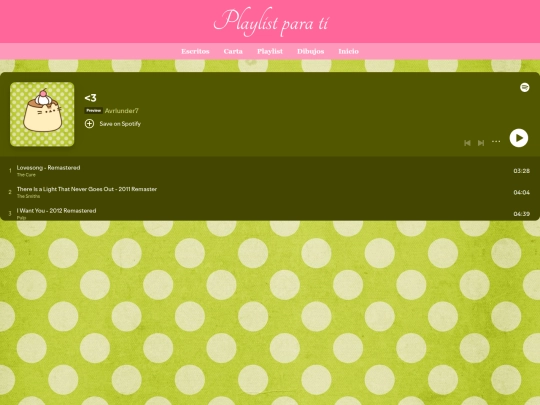Open the Escritos navigation link
Image resolution: width=540 pixels, height=405 pixels.
tap(195, 51)
